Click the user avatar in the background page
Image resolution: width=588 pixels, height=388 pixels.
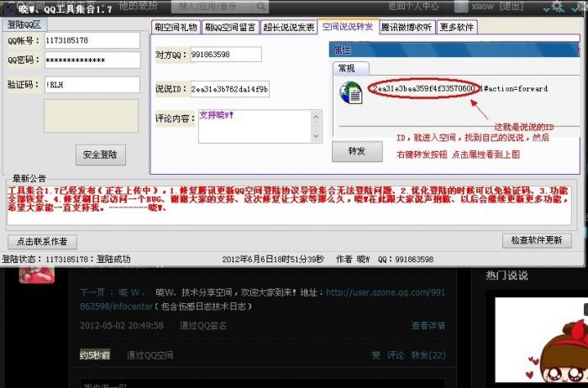click(x=37, y=275)
